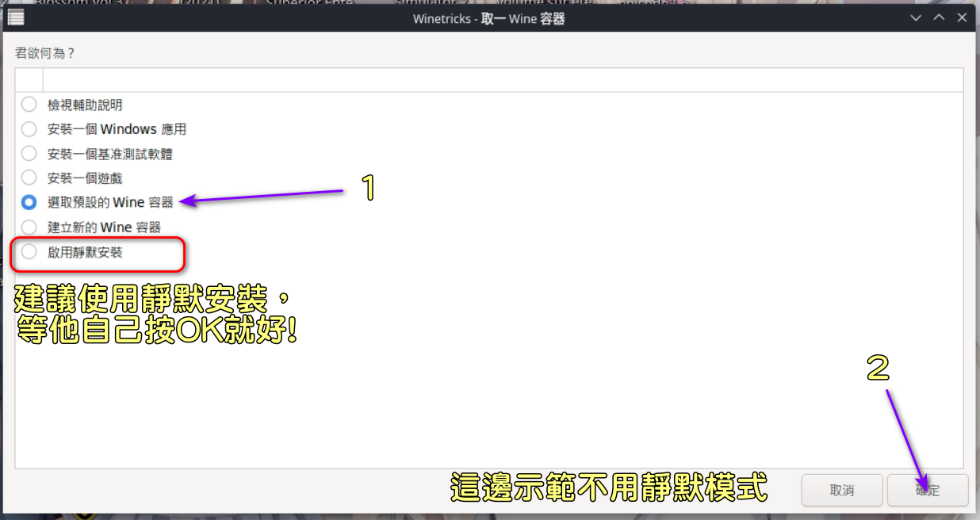Select the 安裝一個遊戲 radio button
The width and height of the screenshot is (980, 520).
click(x=29, y=178)
